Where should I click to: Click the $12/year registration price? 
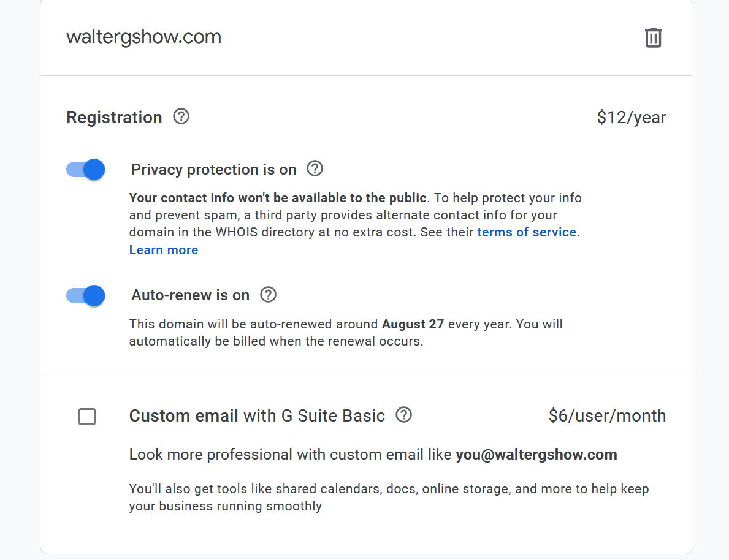point(631,117)
